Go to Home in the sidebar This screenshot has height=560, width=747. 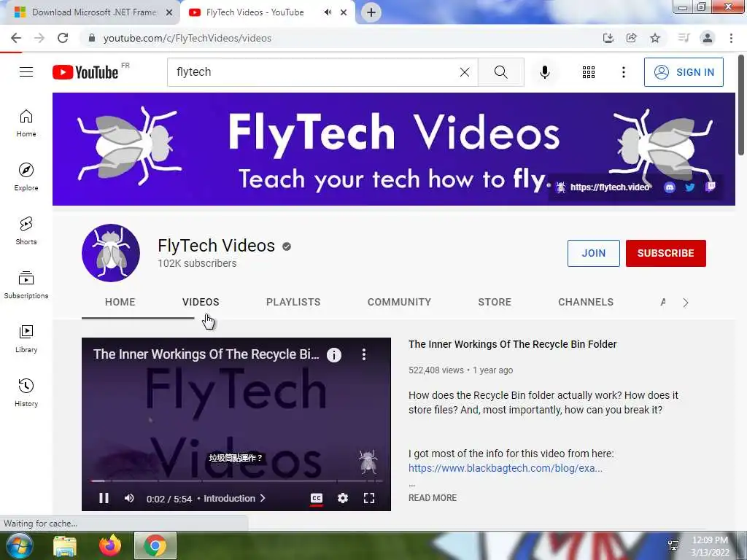pos(26,122)
